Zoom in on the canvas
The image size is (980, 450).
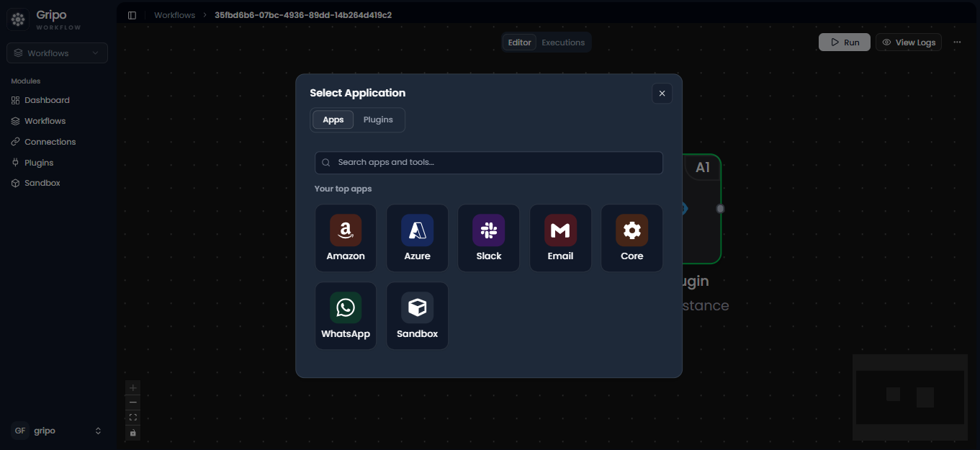coord(132,387)
